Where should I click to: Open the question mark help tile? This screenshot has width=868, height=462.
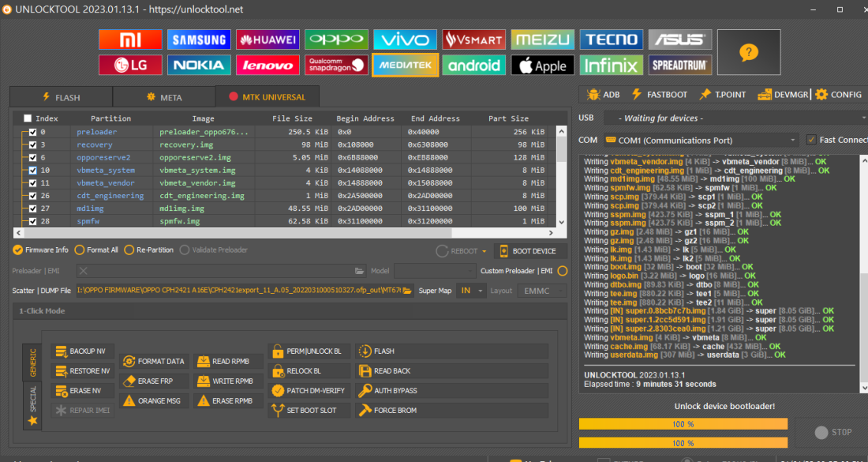click(x=748, y=52)
